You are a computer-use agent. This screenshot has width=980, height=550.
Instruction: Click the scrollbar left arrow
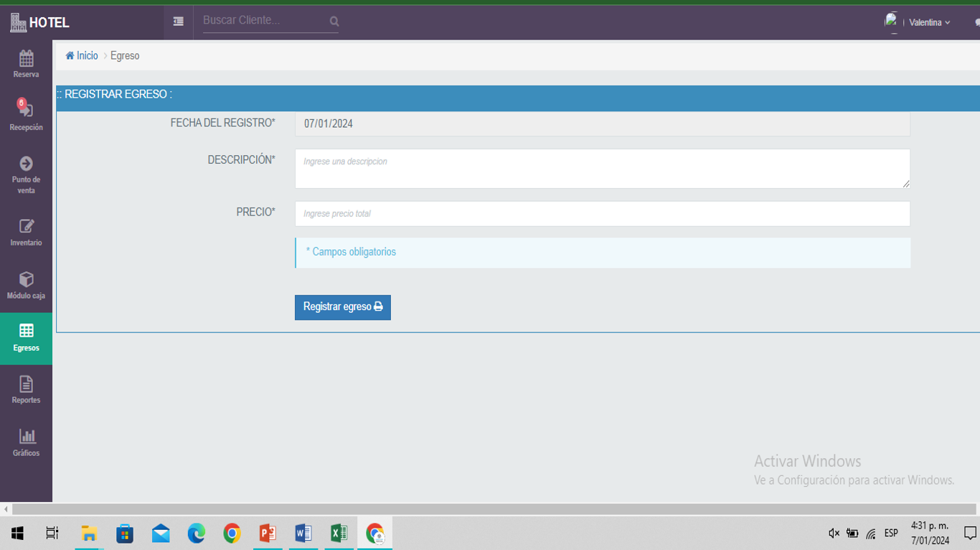(x=6, y=509)
